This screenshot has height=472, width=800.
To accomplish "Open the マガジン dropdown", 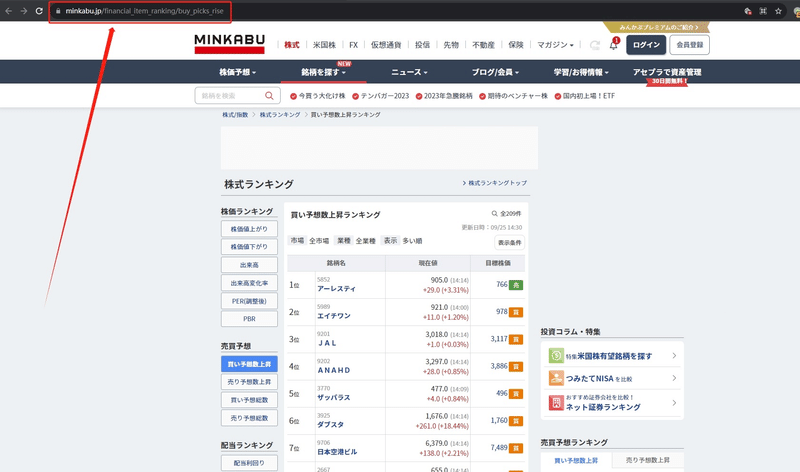I will (555, 45).
